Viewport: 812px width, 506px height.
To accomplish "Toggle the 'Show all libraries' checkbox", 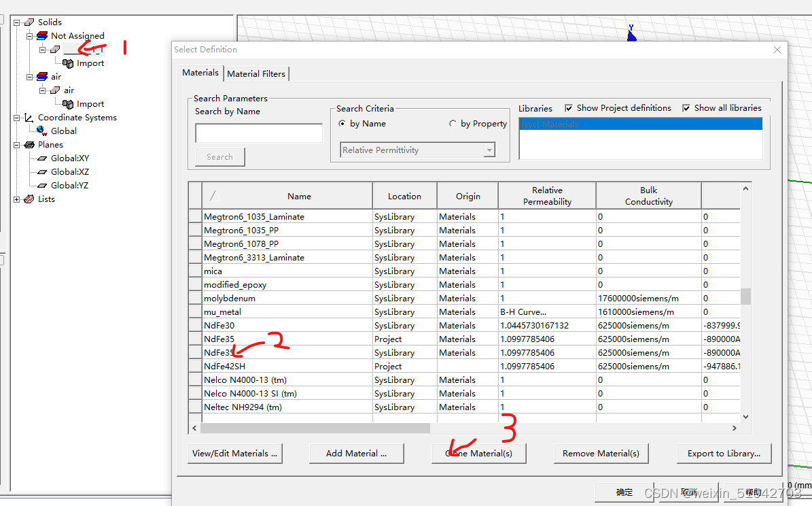I will click(688, 107).
